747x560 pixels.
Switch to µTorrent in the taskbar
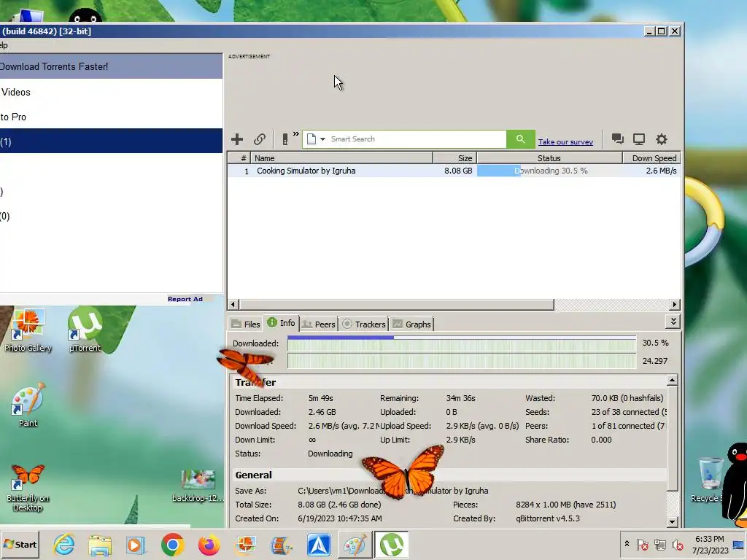coord(391,545)
